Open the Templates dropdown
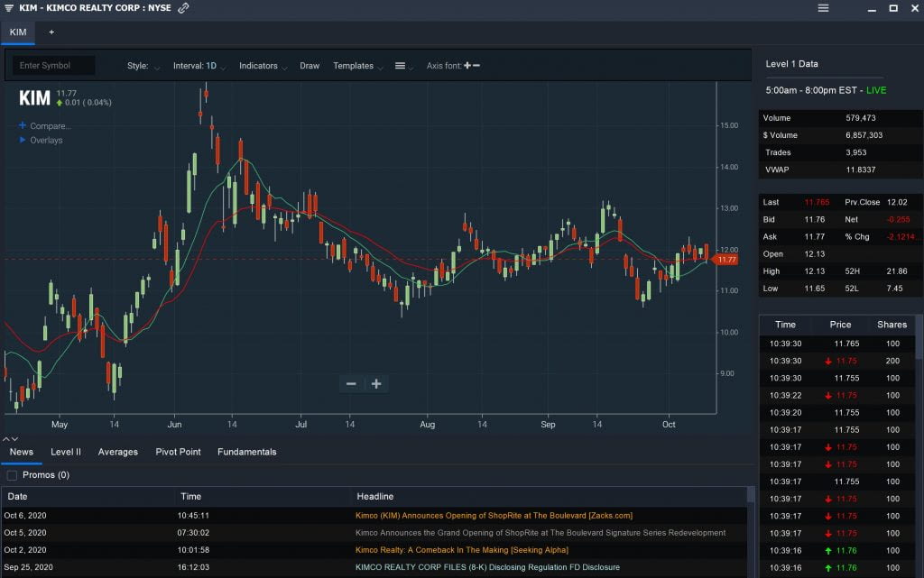The image size is (924, 578). point(357,66)
